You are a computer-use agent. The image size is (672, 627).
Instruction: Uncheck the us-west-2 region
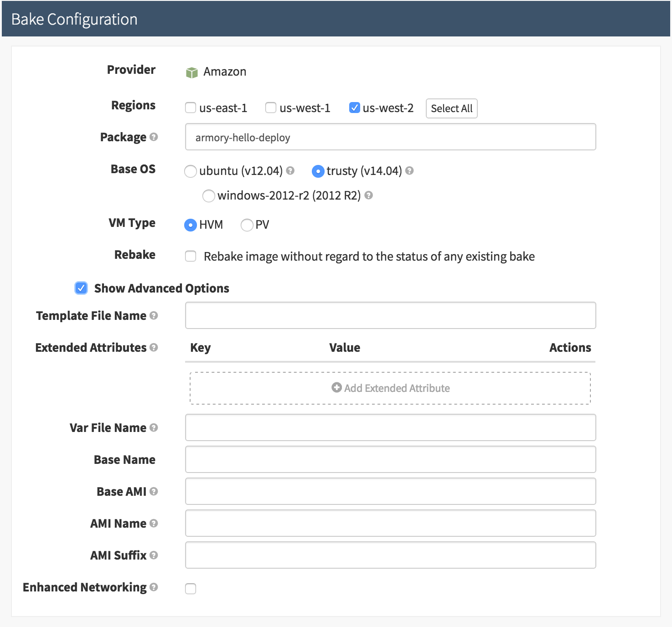354,108
